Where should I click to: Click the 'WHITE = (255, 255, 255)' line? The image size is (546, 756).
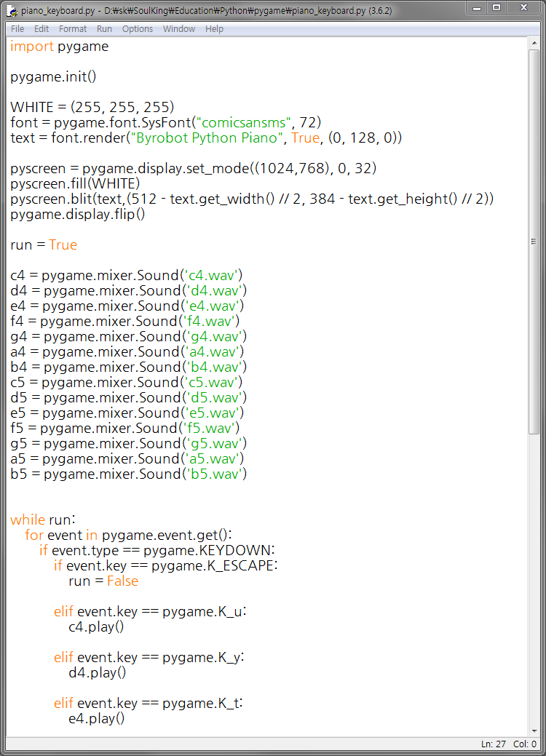tap(92, 107)
